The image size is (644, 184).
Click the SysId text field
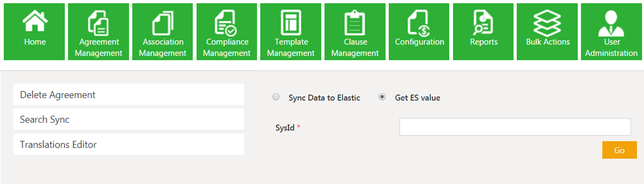515,127
